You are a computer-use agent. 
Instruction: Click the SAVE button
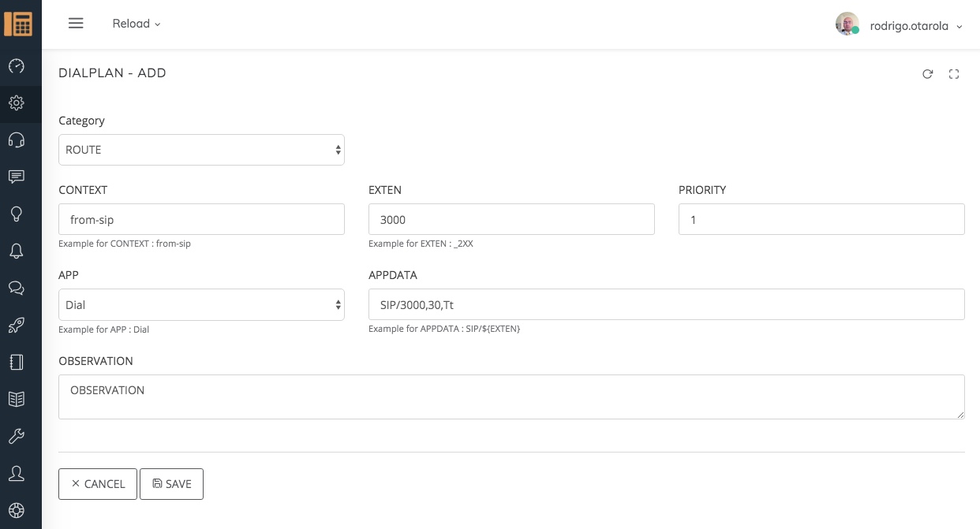pos(171,484)
